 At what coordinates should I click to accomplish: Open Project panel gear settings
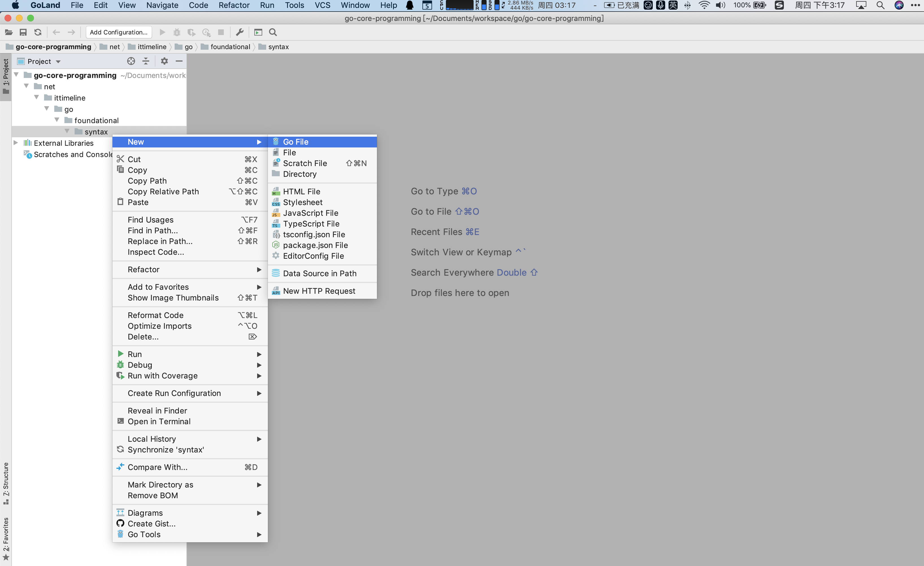pos(164,61)
